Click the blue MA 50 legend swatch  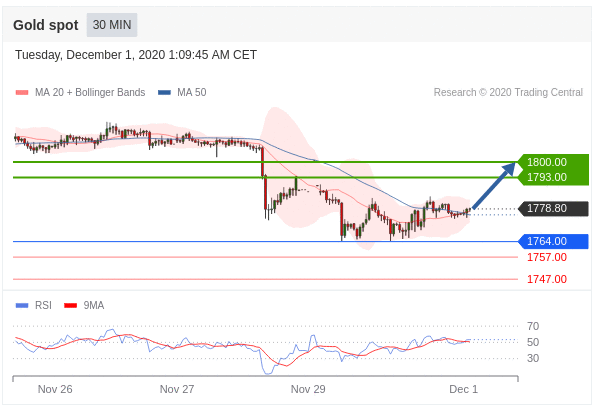[164, 92]
